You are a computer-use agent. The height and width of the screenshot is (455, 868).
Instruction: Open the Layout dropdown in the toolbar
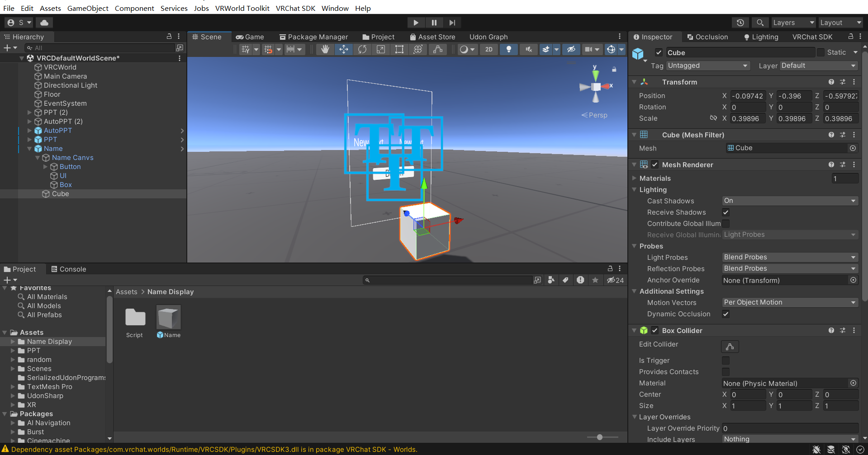840,22
